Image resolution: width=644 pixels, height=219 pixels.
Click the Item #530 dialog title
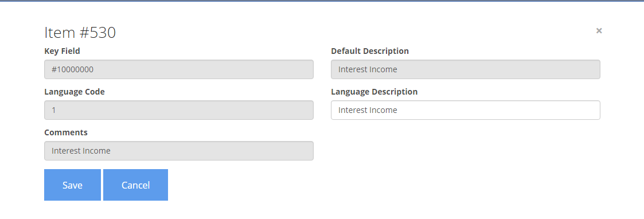(80, 33)
